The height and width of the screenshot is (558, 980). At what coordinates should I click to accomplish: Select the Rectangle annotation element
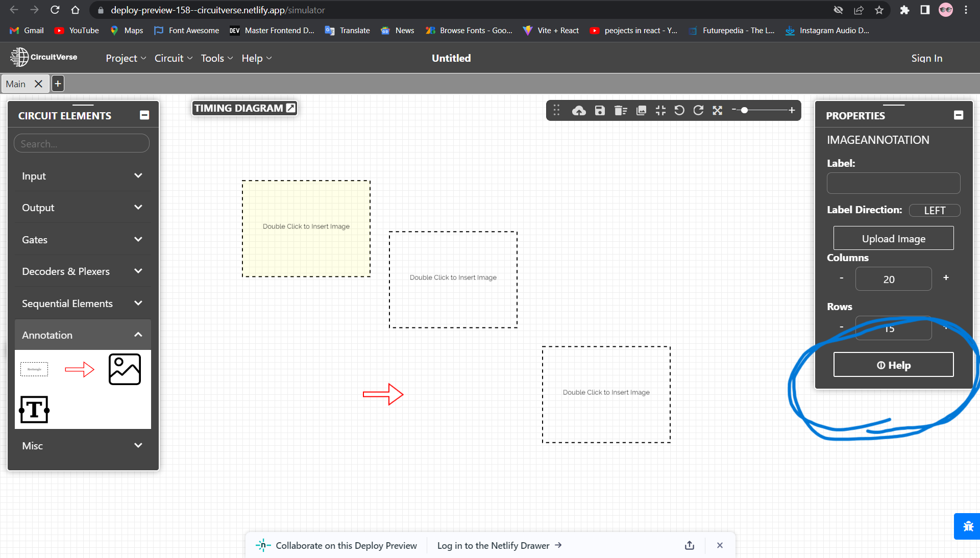34,369
